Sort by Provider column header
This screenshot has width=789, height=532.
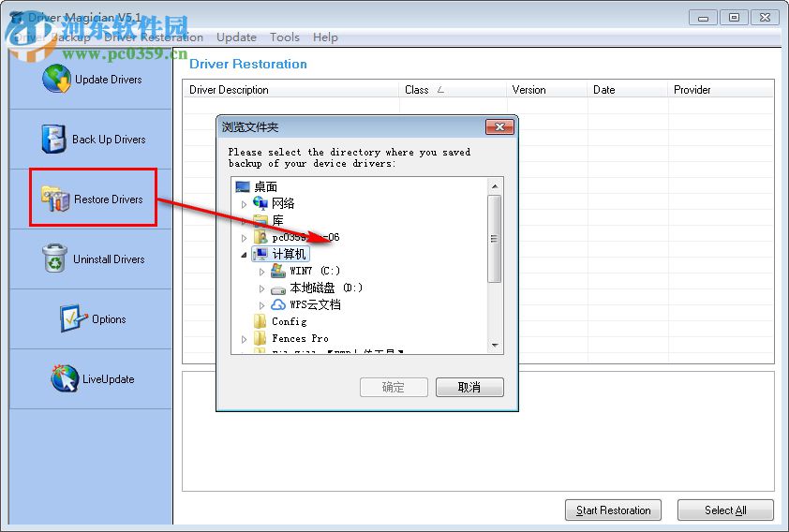point(721,90)
